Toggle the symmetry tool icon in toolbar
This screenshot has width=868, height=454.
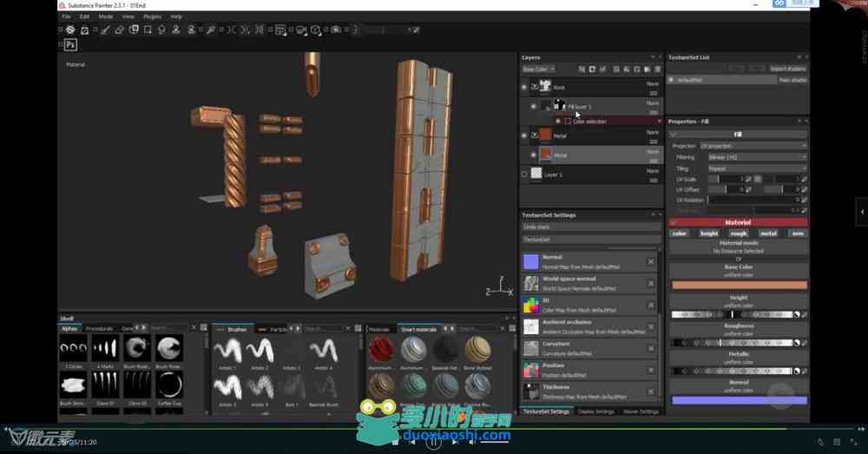point(232,30)
